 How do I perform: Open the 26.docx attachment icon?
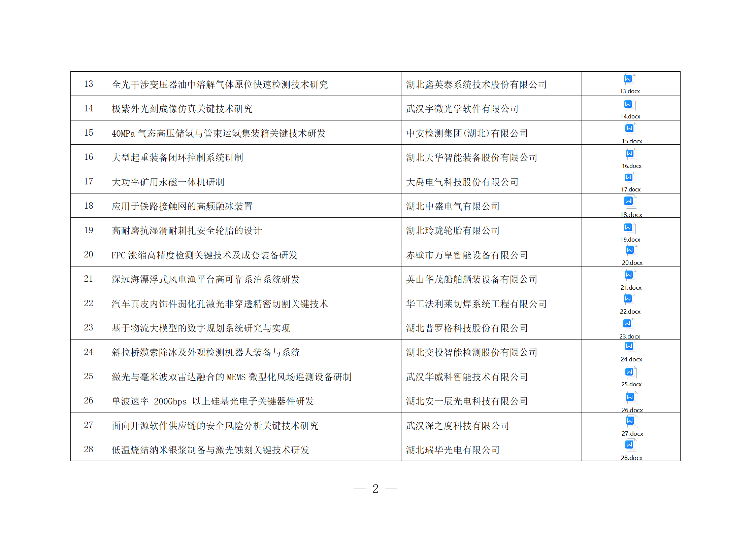click(632, 402)
